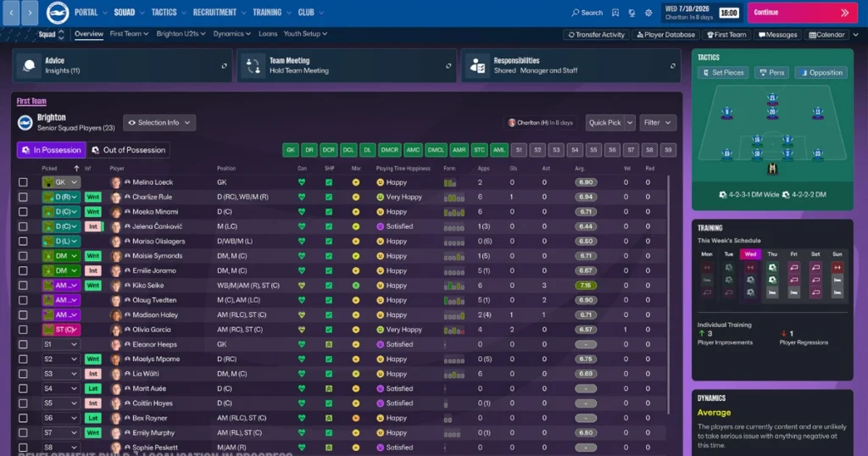The image size is (868, 456).
Task: Open the Transfer Activity shortcut
Action: [596, 34]
